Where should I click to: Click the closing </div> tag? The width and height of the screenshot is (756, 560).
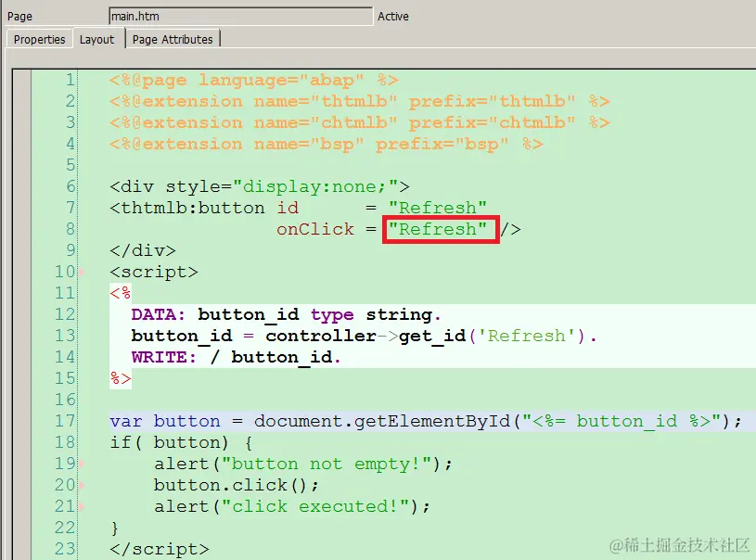tap(143, 250)
